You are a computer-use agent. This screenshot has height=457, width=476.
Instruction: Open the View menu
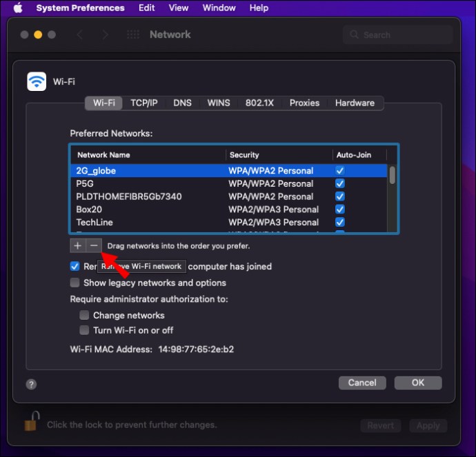point(179,8)
